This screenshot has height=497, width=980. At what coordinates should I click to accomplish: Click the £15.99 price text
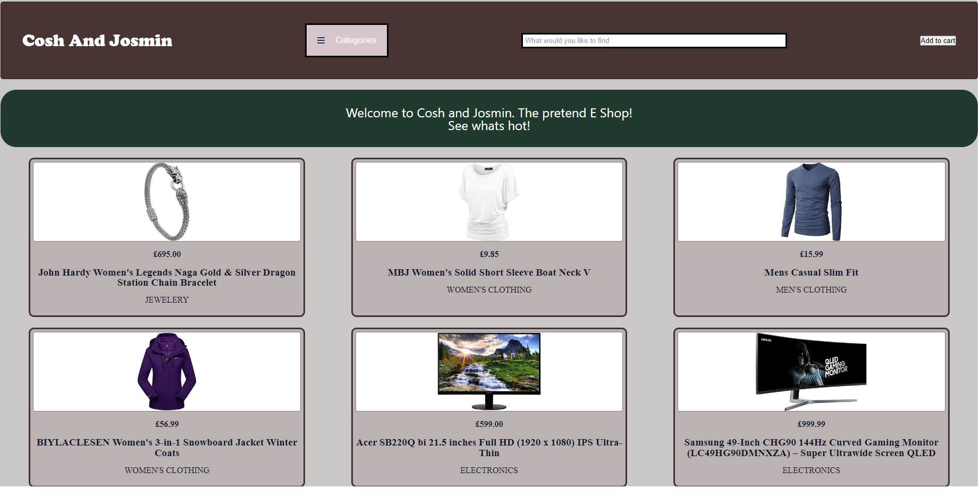[812, 254]
